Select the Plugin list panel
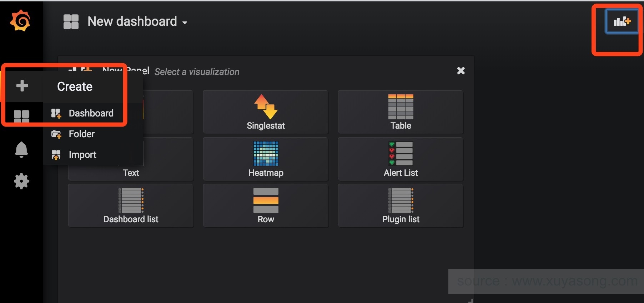The width and height of the screenshot is (644, 303). [x=401, y=205]
